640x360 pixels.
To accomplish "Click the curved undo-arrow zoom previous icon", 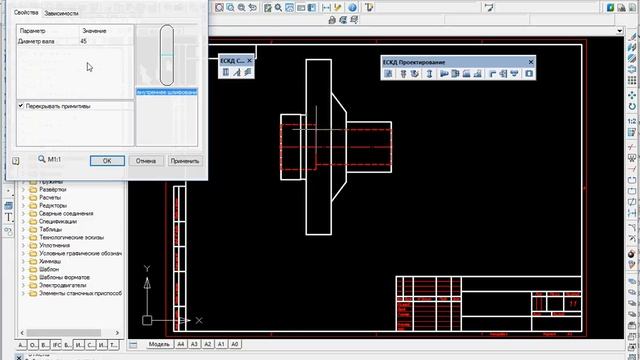I will click(253, 7).
